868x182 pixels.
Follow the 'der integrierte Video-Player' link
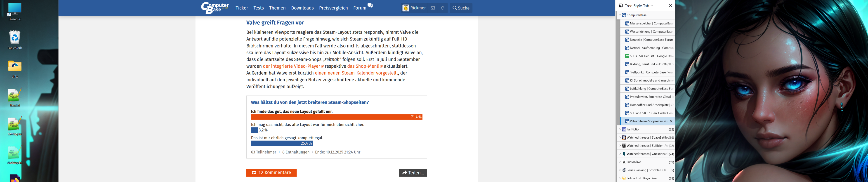point(293,66)
